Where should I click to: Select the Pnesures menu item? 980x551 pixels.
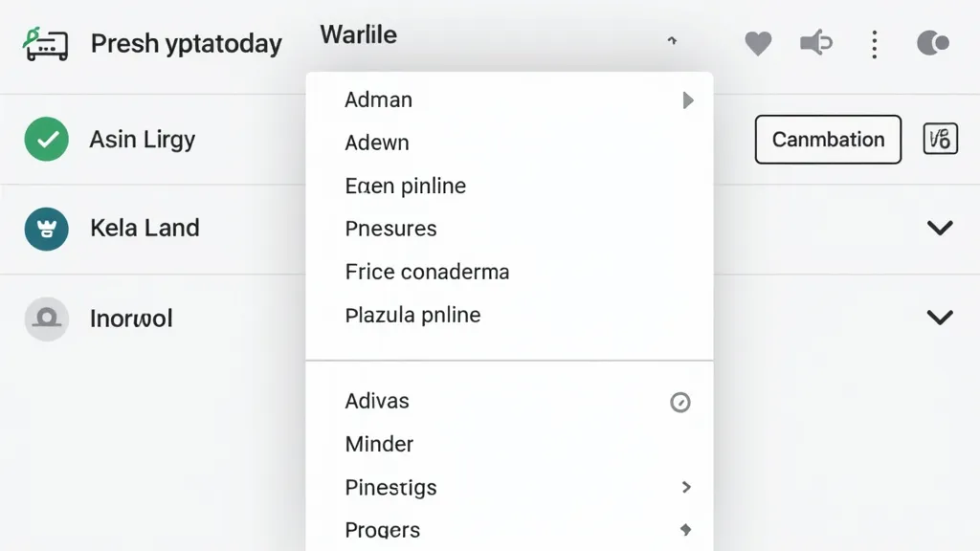[390, 229]
